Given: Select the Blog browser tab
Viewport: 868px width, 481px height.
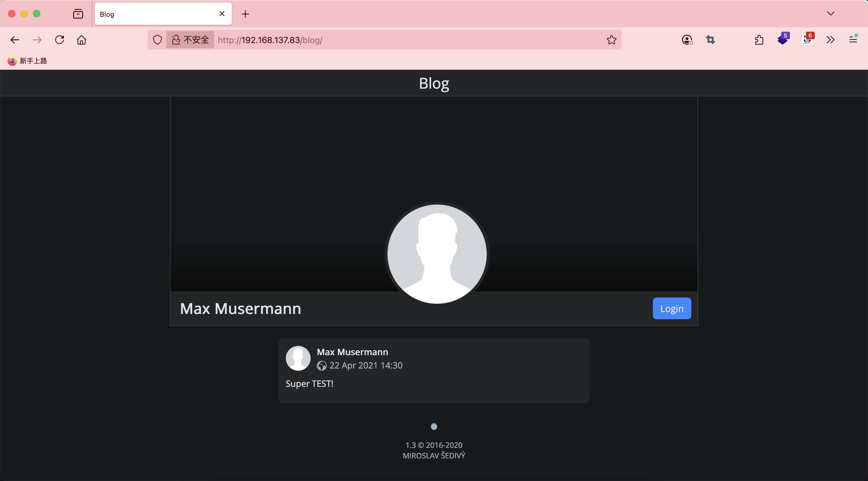Looking at the screenshot, I should pyautogui.click(x=163, y=14).
